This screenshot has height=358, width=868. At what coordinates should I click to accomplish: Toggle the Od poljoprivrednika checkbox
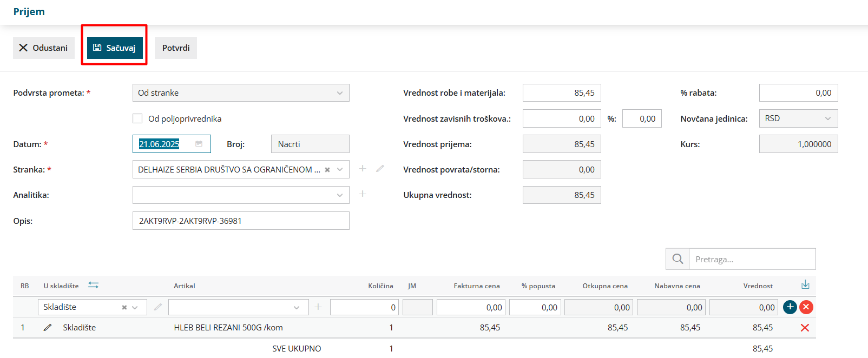pyautogui.click(x=137, y=118)
